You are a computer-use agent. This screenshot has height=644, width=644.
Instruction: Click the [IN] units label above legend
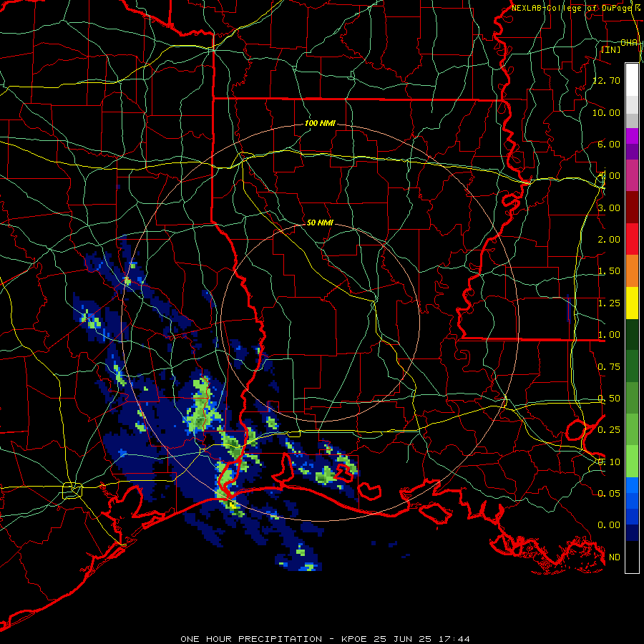tap(611, 49)
